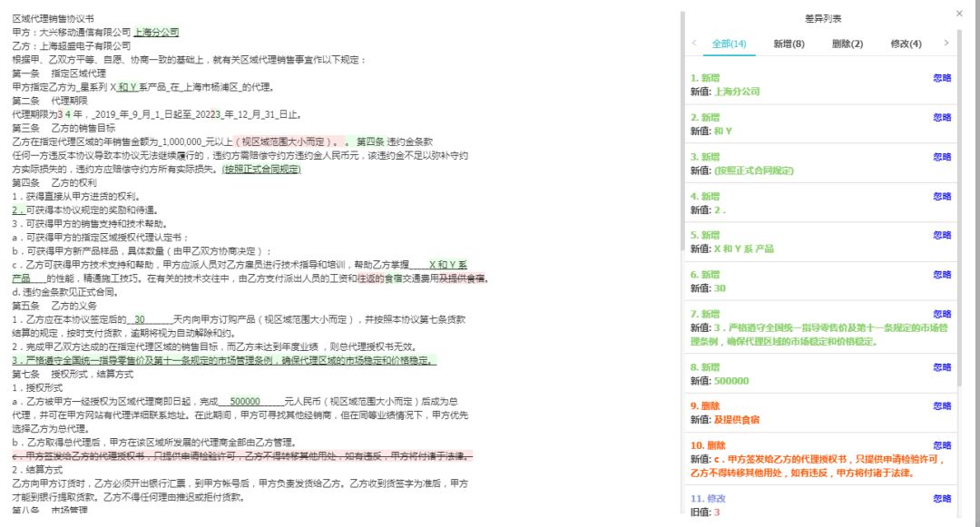Select the 全部(14) tab
The width and height of the screenshot is (980, 527).
click(x=729, y=44)
